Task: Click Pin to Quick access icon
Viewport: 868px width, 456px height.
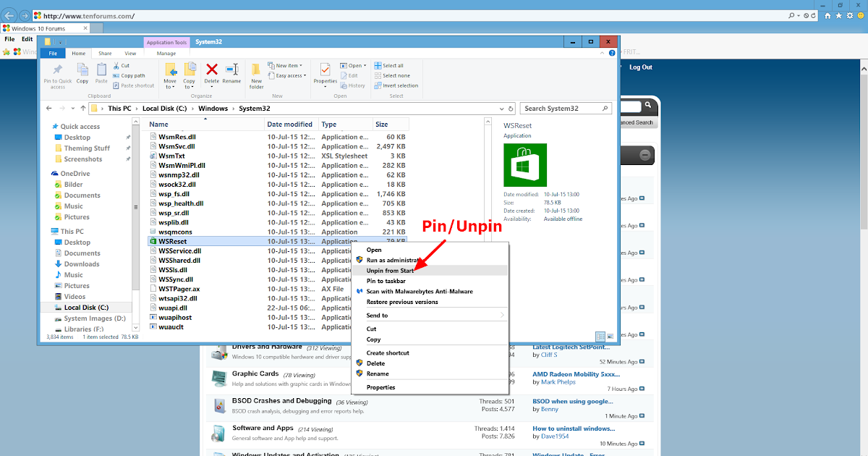Action: pyautogui.click(x=58, y=70)
